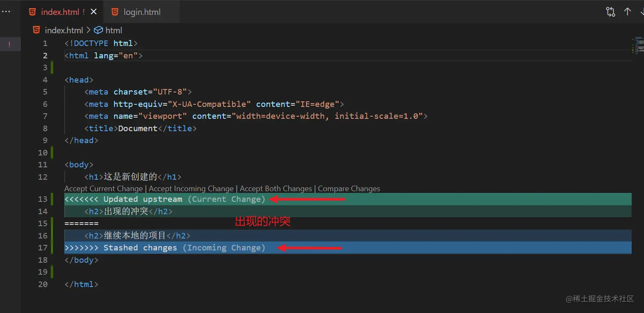Click the '(Incoming Change)' label
The width and height of the screenshot is (644, 313).
coord(224,248)
